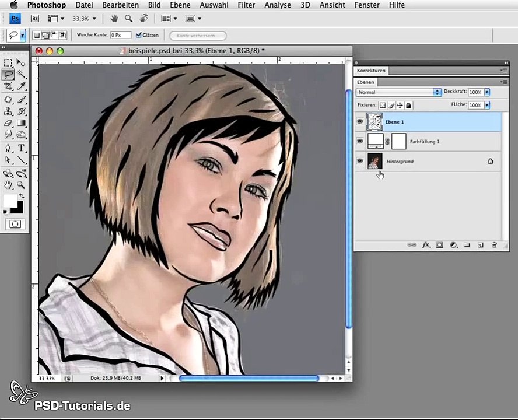Switch to the Korrekturen tab
The width and height of the screenshot is (518, 420).
371,71
